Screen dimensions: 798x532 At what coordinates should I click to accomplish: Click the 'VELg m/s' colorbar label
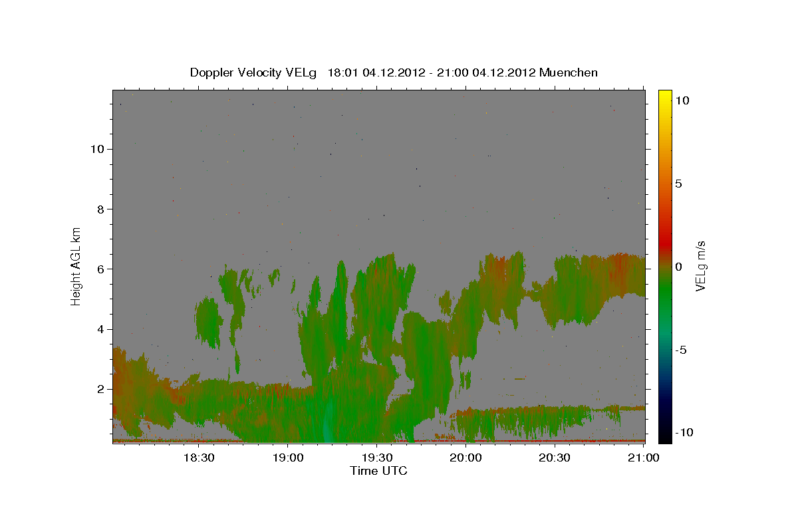(x=700, y=266)
